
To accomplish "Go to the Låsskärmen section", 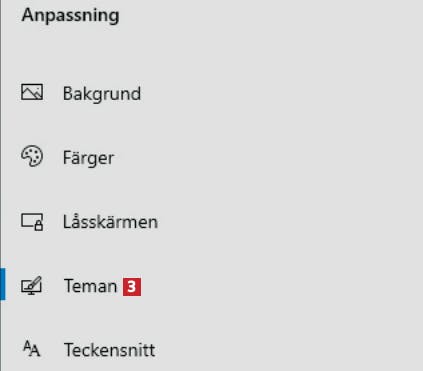I will 211,222.
